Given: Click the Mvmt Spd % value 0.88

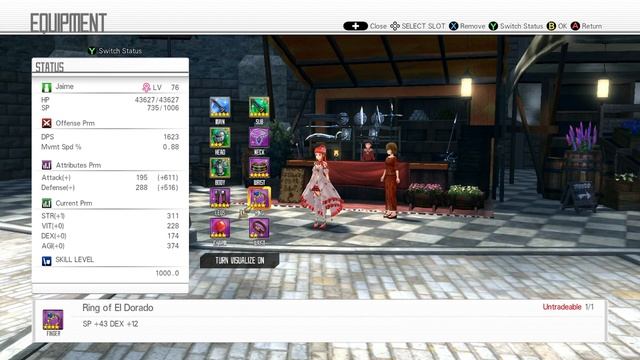Looking at the screenshot, I should [171, 147].
